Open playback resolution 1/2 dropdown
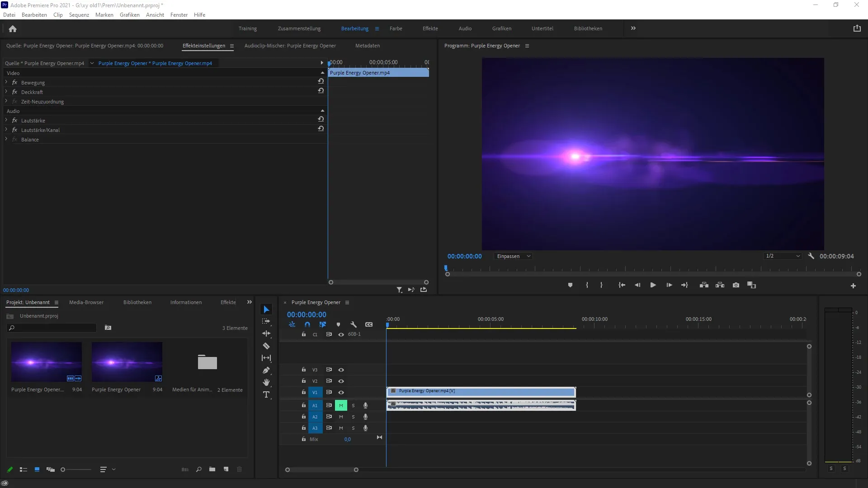Image resolution: width=868 pixels, height=488 pixels. (x=783, y=256)
